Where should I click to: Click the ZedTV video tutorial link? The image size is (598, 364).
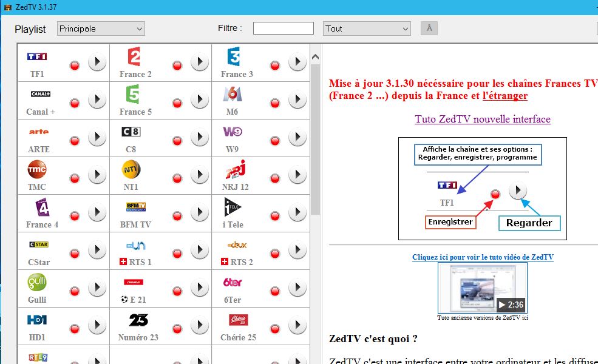pos(483,257)
